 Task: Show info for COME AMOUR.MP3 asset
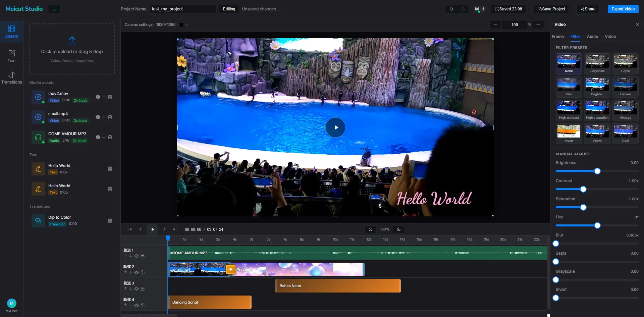pyautogui.click(x=98, y=137)
